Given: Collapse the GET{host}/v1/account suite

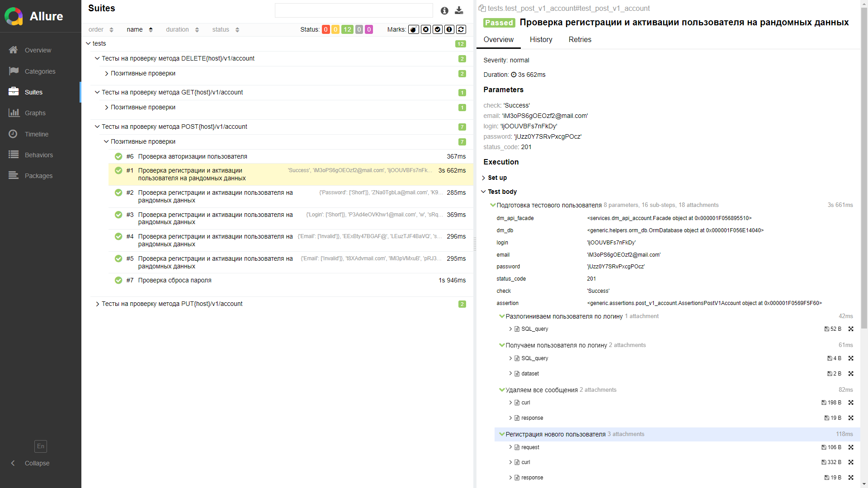Looking at the screenshot, I should click(281, 92).
